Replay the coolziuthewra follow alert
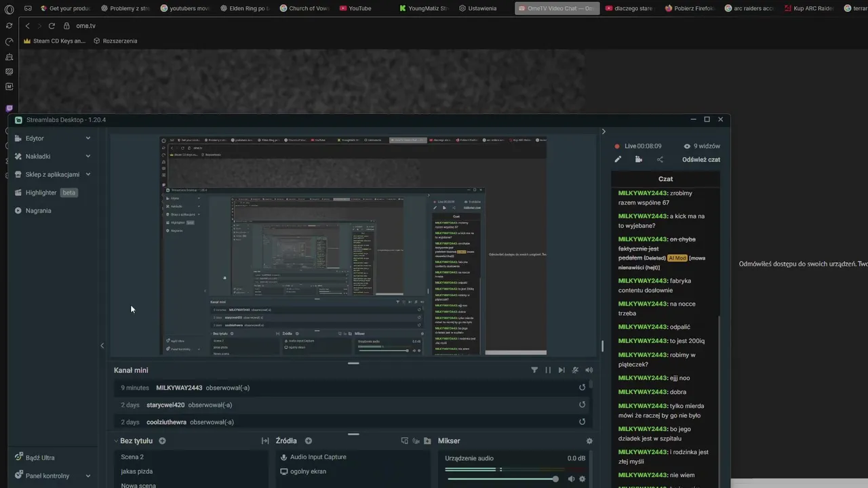 click(x=582, y=422)
